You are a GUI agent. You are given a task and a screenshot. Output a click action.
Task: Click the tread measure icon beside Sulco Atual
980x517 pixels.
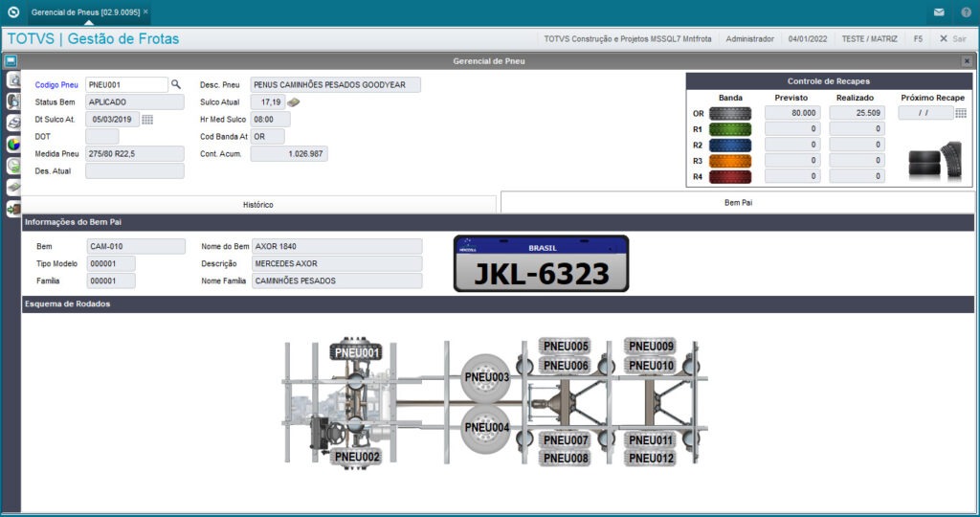pyautogui.click(x=293, y=102)
